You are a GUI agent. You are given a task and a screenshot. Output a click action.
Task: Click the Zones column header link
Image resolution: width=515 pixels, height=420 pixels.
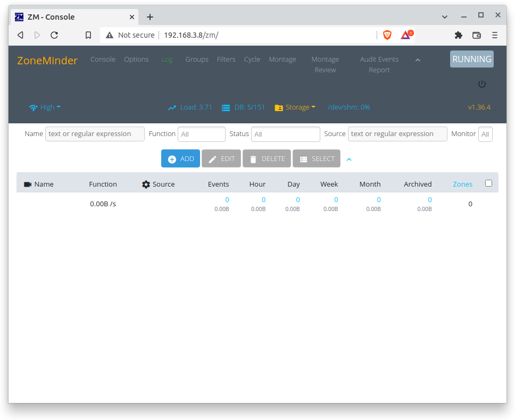pos(462,184)
